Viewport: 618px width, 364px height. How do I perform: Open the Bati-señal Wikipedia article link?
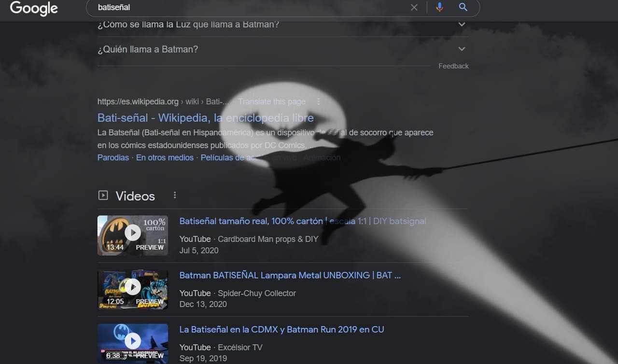pyautogui.click(x=205, y=118)
